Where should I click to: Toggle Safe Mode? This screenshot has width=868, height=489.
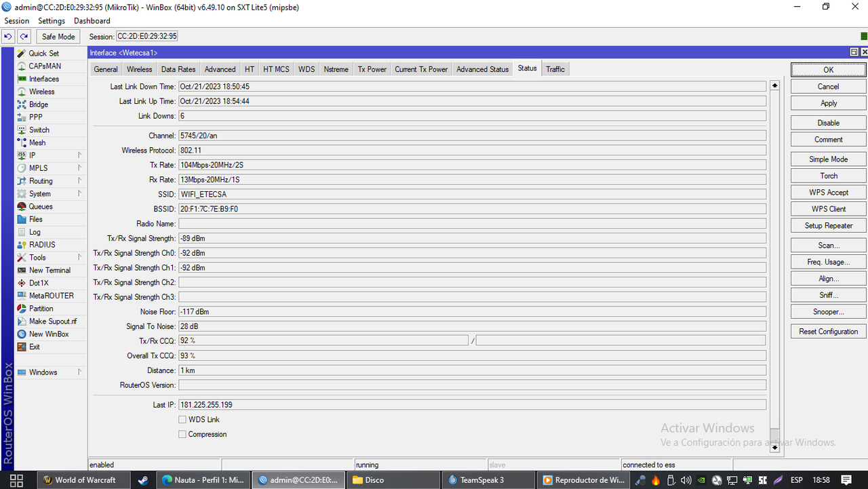pos(58,36)
